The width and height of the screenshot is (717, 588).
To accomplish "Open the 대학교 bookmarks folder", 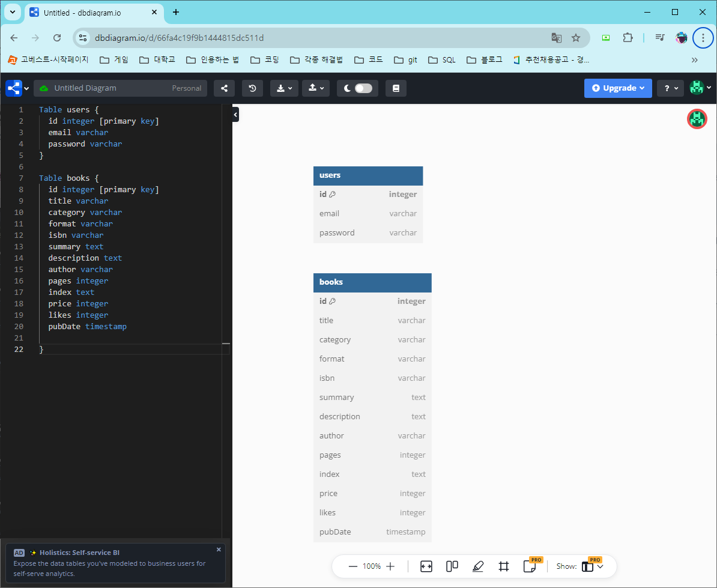I will [157, 60].
